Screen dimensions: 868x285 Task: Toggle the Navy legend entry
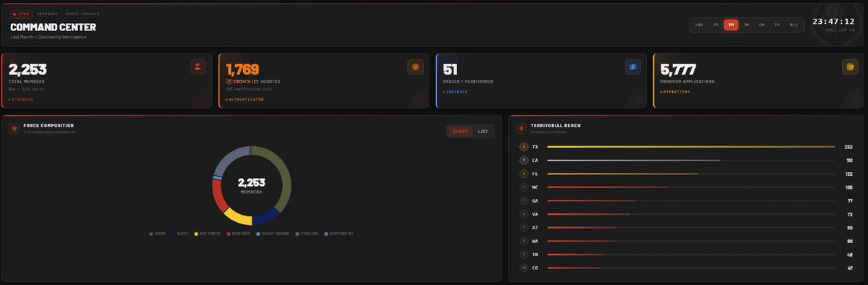[x=179, y=234]
